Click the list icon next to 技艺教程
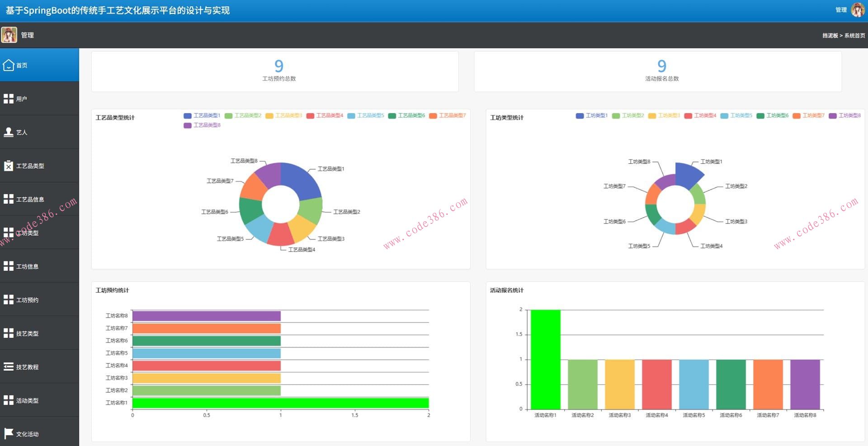Image resolution: width=868 pixels, height=446 pixels. (9, 366)
